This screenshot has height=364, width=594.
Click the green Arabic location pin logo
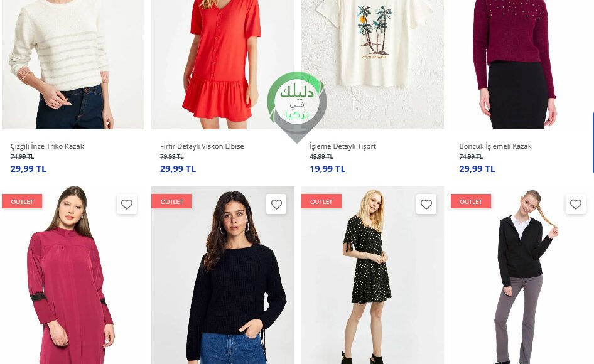tap(296, 107)
